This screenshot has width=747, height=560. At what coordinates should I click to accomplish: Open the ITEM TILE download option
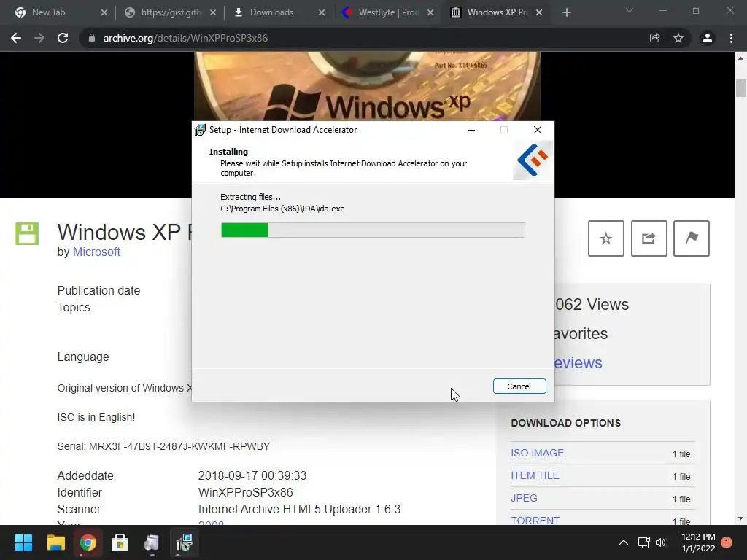(x=535, y=475)
